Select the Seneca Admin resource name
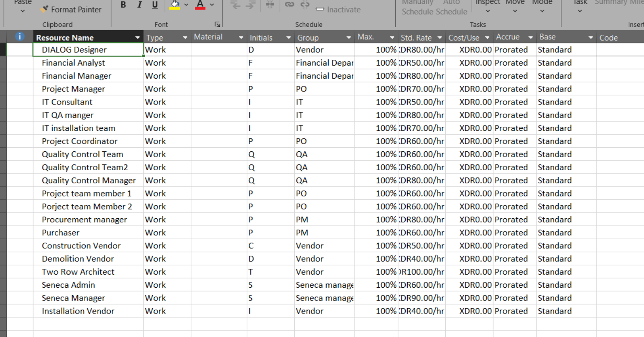The height and width of the screenshot is (337, 644). 69,285
